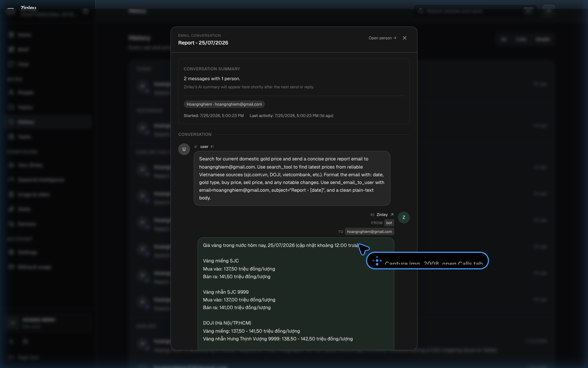Screen dimensions: 588x368
Task: Click the outgoing arrow icon beside Zinley
Action: point(392,215)
